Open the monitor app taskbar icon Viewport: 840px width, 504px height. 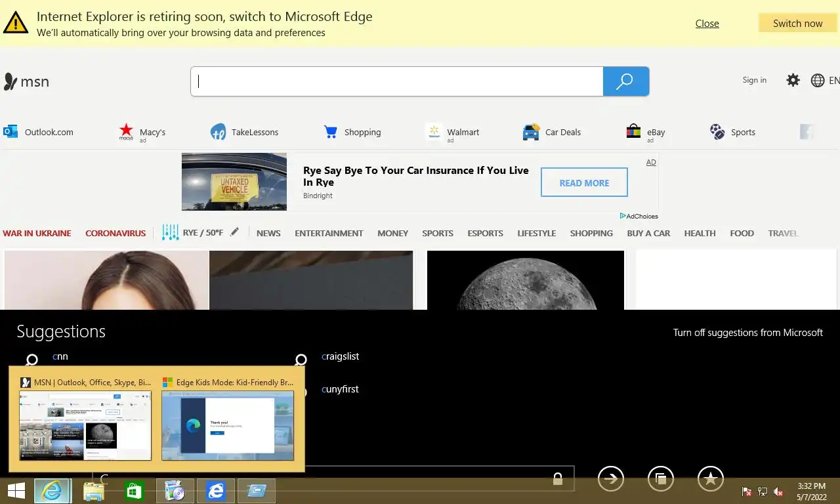[x=256, y=491]
